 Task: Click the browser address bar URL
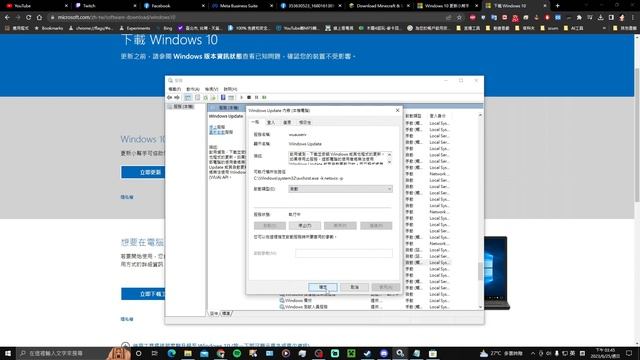click(x=116, y=18)
